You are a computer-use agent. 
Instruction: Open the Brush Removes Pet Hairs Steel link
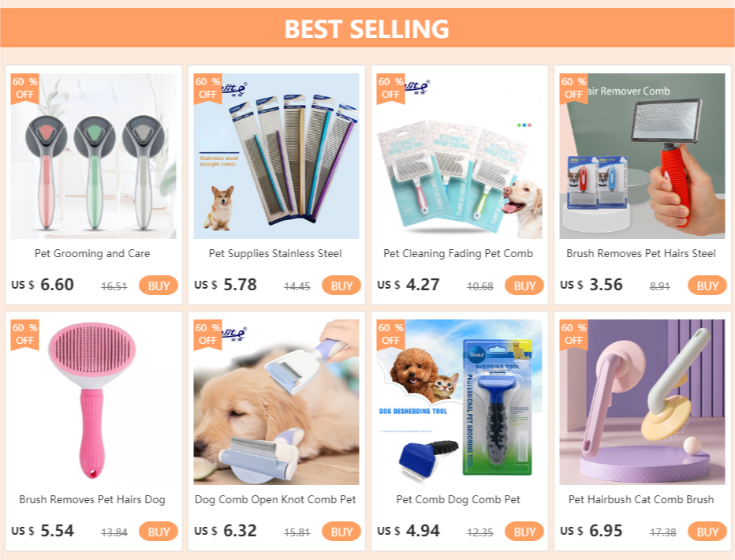pos(641,253)
